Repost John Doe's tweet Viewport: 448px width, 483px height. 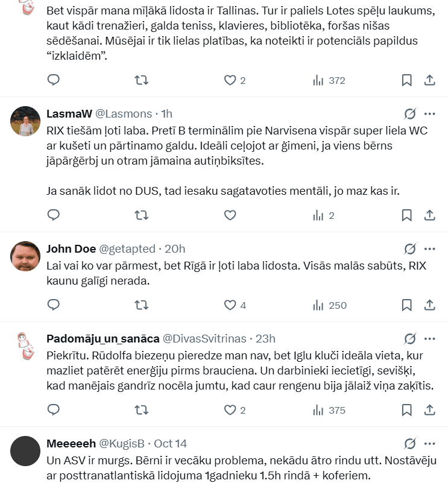[141, 305]
